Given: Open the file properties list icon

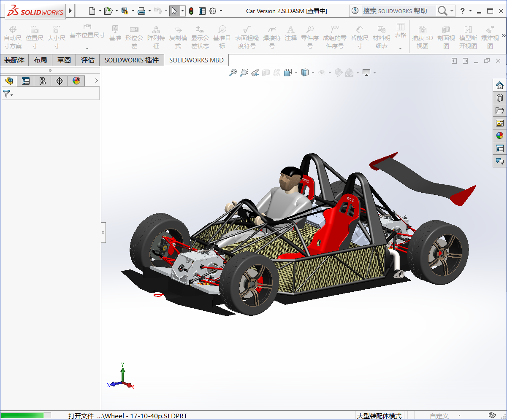Looking at the screenshot, I should 202,11.
